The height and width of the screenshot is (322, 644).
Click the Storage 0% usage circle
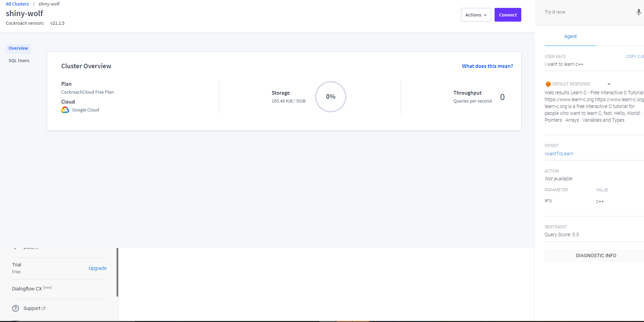coord(330,97)
